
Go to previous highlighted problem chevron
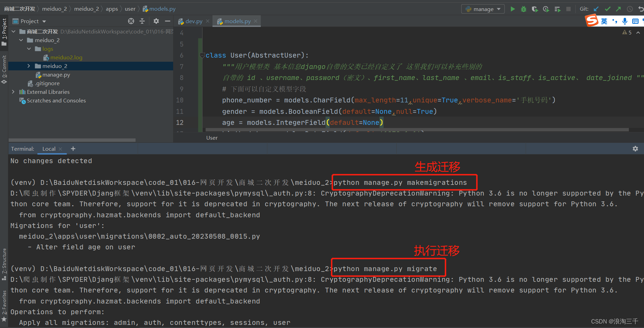[638, 32]
